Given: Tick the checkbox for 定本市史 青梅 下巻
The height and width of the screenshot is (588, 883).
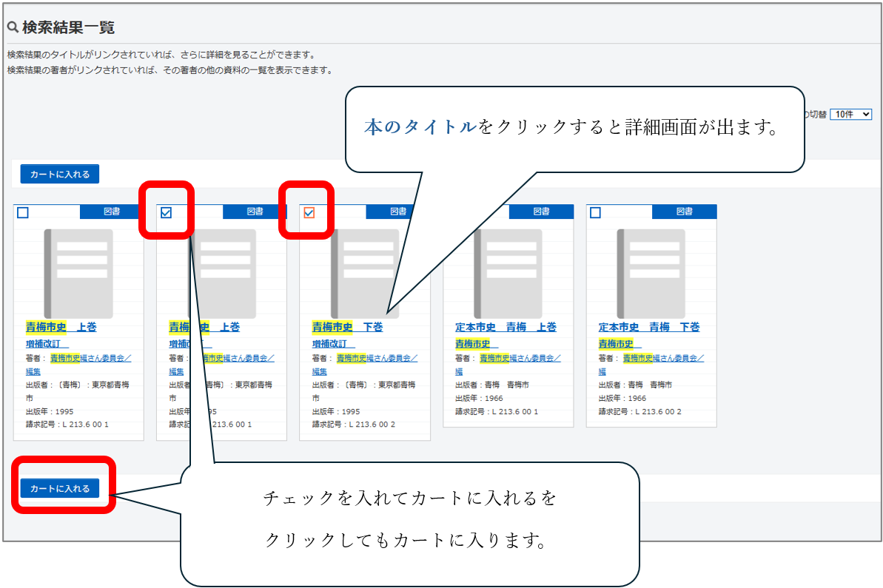Looking at the screenshot, I should 596,213.
